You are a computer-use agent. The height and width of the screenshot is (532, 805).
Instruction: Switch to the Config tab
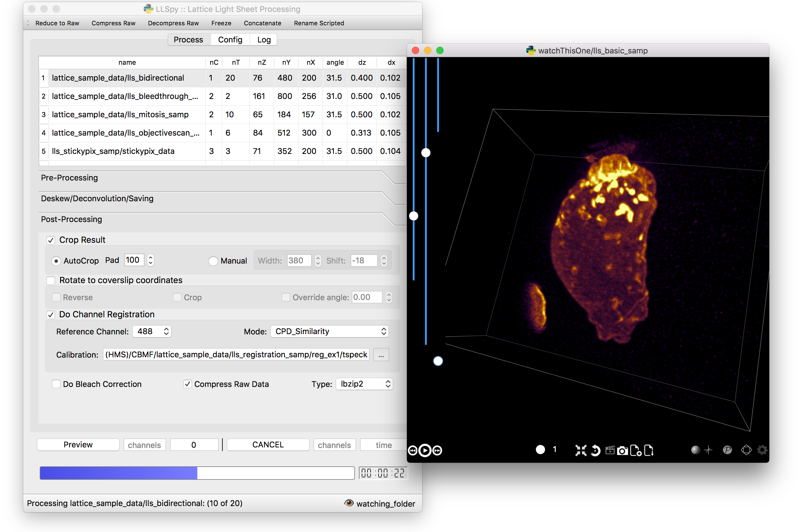(x=230, y=40)
